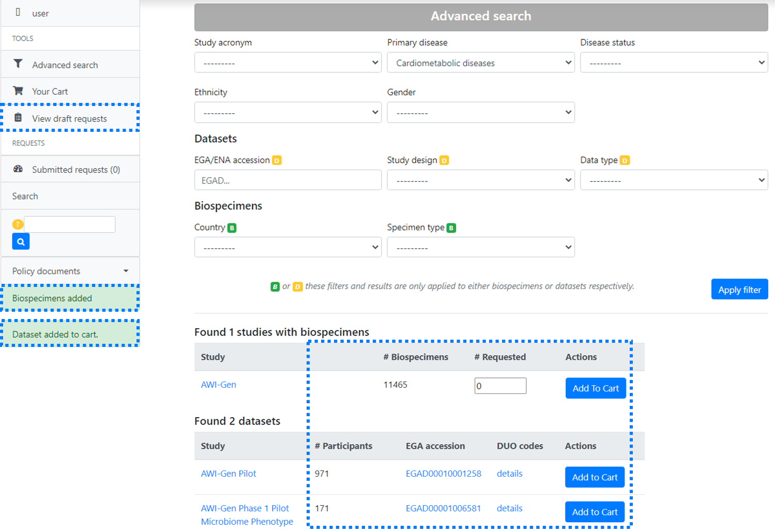Click the D badge next to EGA/ENA accession
The height and width of the screenshot is (532, 775).
277,161
